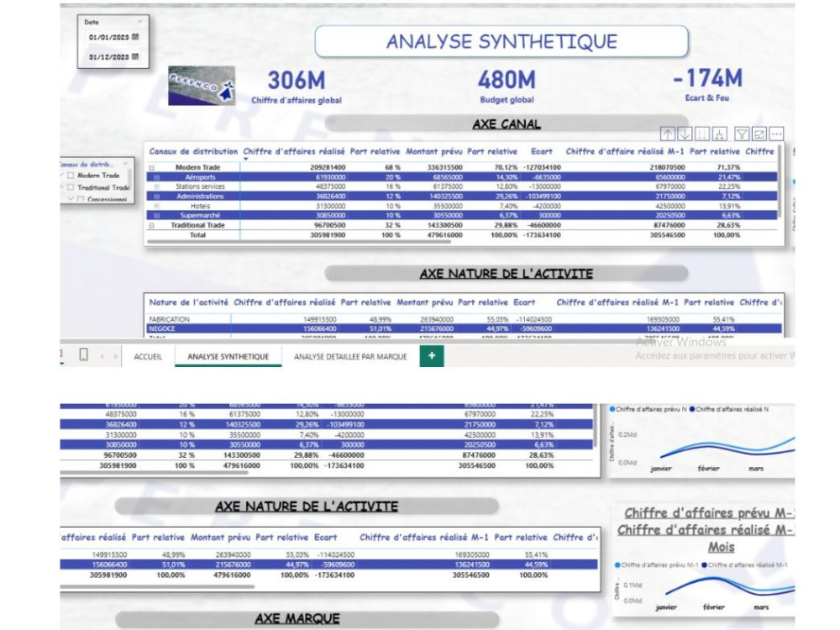Screen dimensions: 840x630
Task: Select the FABRICATION row label
Action: pos(170,319)
